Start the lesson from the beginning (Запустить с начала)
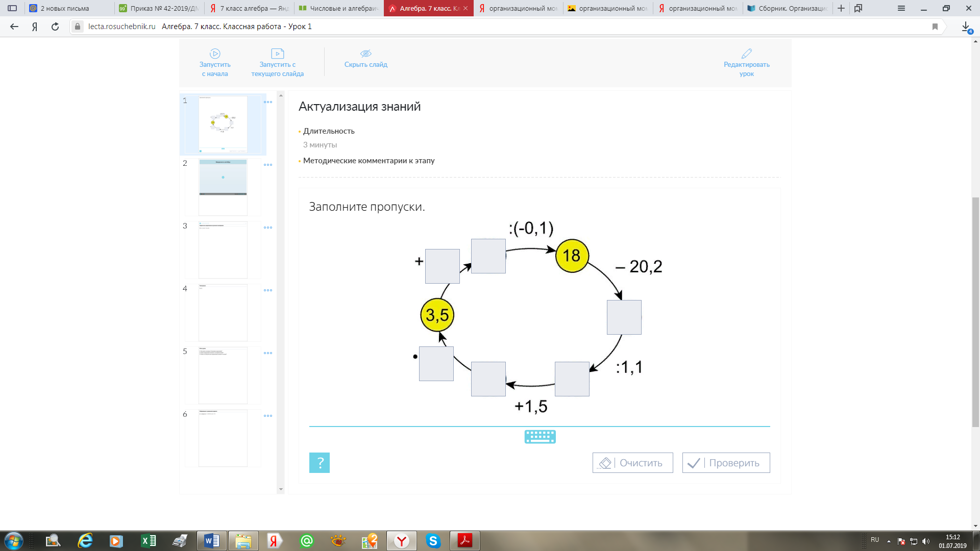 coord(215,63)
